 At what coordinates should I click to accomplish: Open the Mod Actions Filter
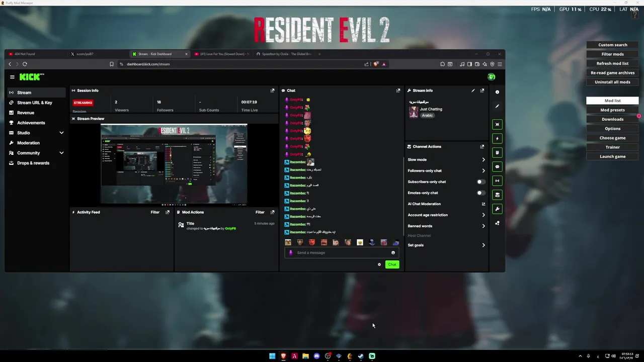[x=260, y=212]
